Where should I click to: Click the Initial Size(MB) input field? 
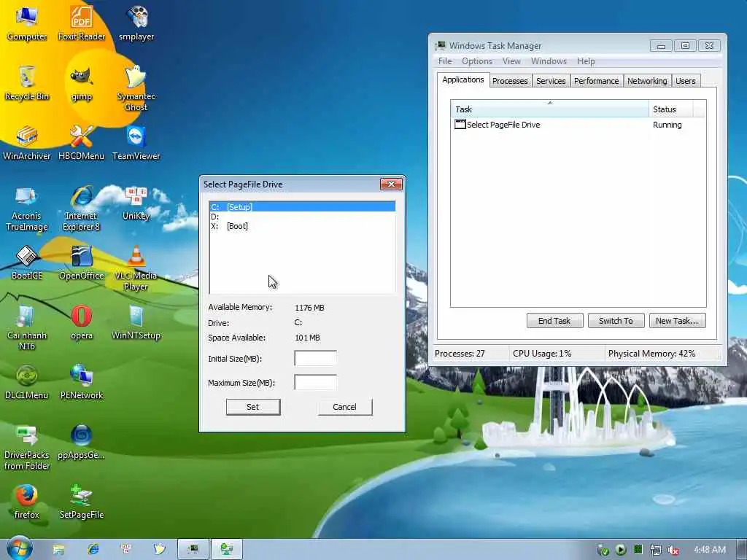(x=315, y=358)
